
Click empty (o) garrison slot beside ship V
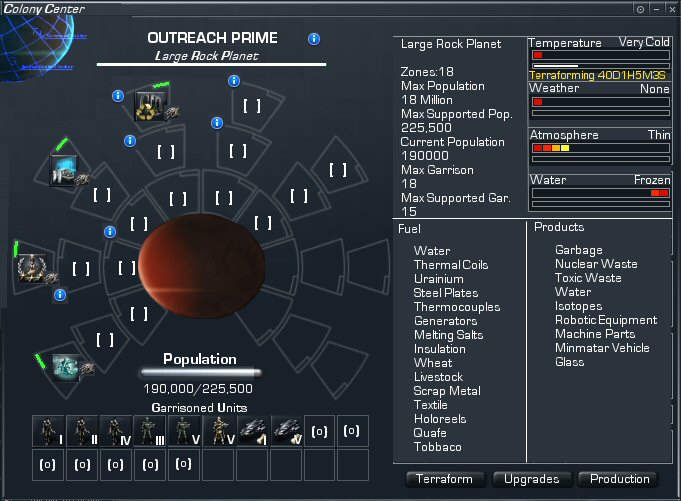tap(319, 431)
